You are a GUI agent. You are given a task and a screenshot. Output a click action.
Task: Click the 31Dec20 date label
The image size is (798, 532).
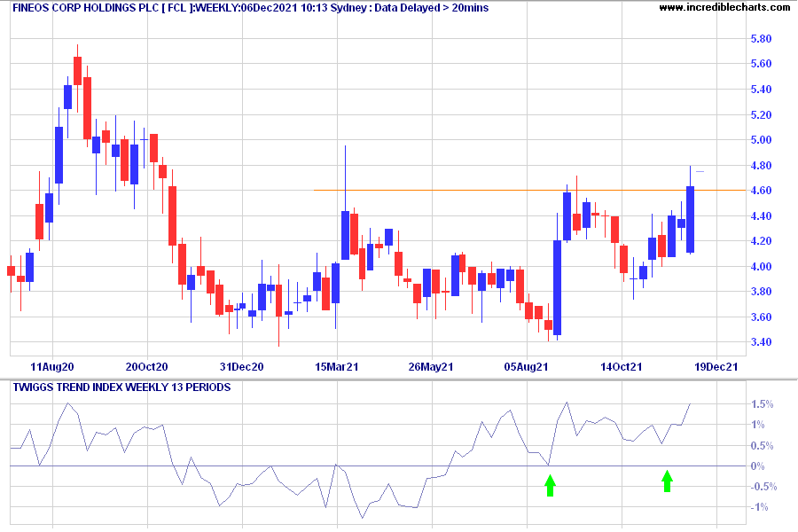[x=242, y=366]
